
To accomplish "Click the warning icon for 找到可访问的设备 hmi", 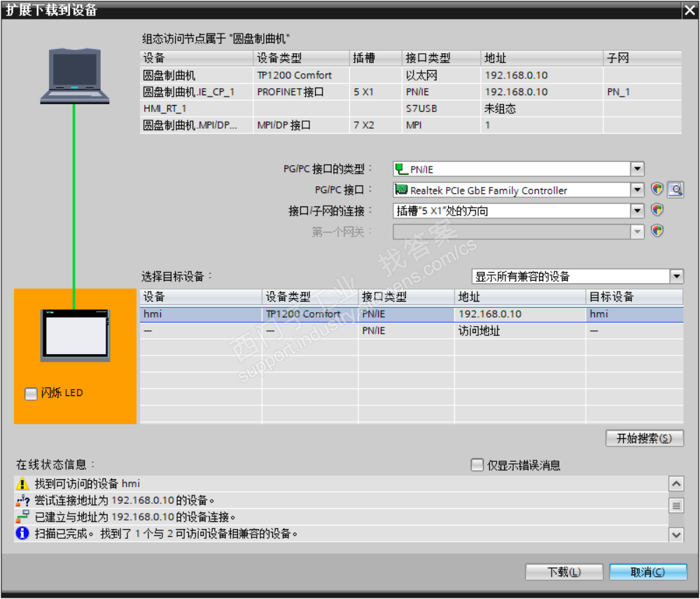I will click(22, 484).
